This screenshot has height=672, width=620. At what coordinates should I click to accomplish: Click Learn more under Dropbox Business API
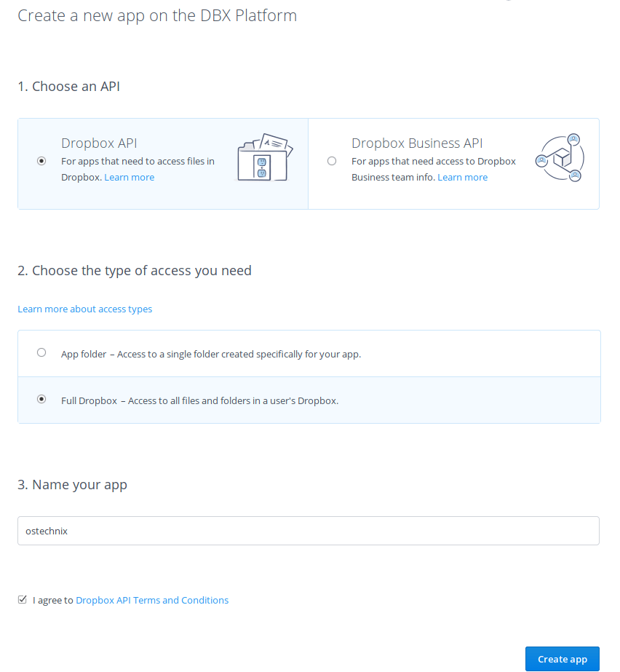tap(462, 178)
